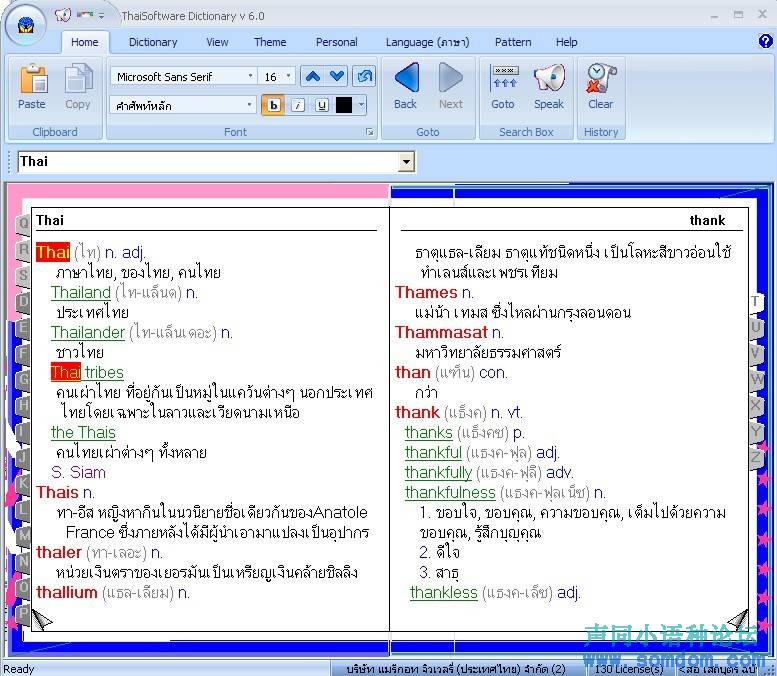Click the increase font size up arrow
Screen dimensions: 777x676
(312, 76)
